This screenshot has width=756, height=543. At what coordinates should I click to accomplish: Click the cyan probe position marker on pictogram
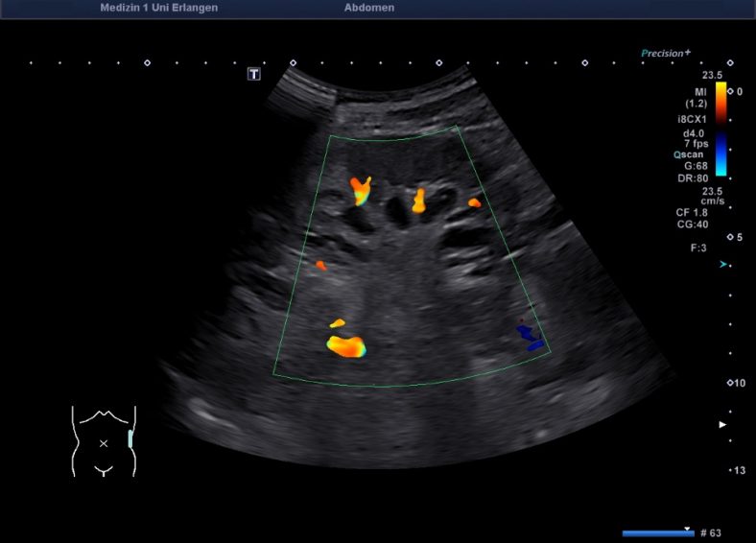point(131,439)
